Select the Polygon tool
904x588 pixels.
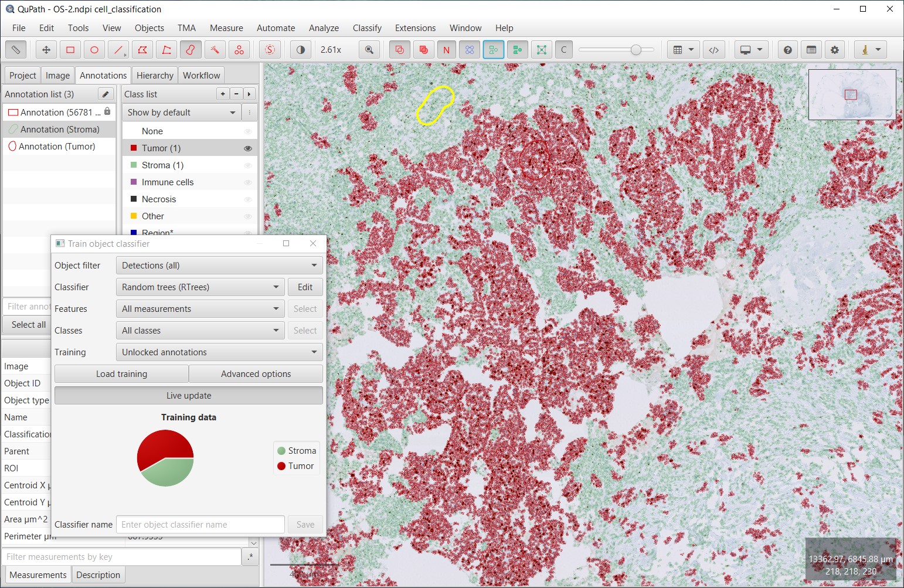(x=142, y=50)
